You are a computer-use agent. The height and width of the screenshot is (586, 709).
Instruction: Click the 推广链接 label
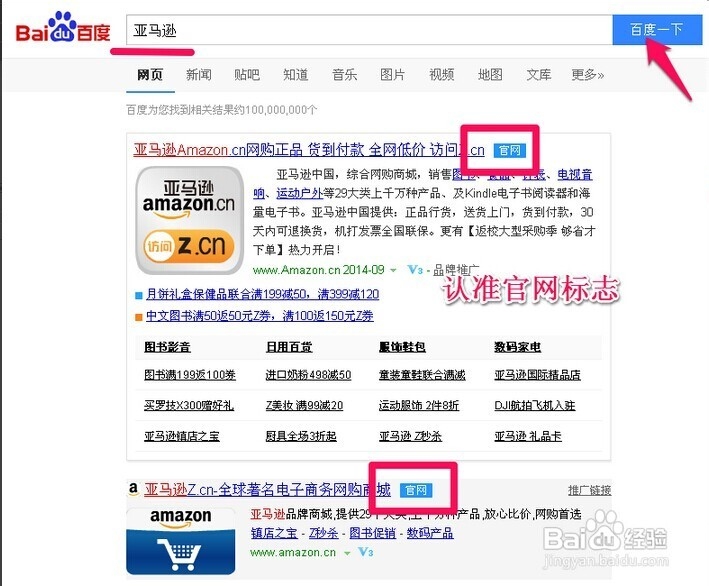click(590, 490)
